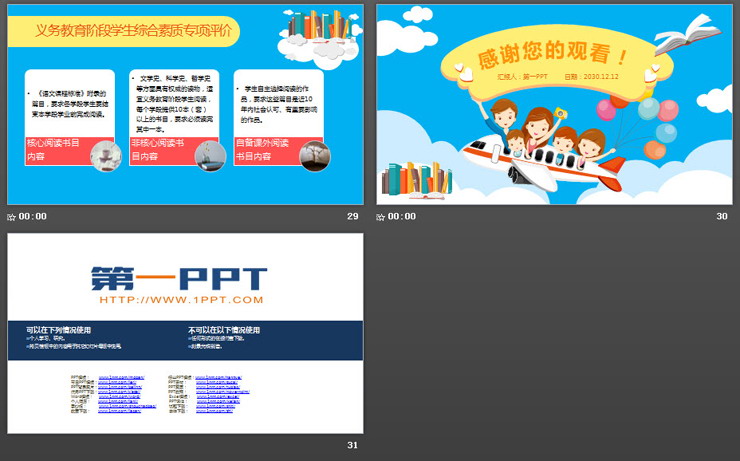Click the HTTP://WWW.1PPT.COM text on slide 31

pos(181,300)
